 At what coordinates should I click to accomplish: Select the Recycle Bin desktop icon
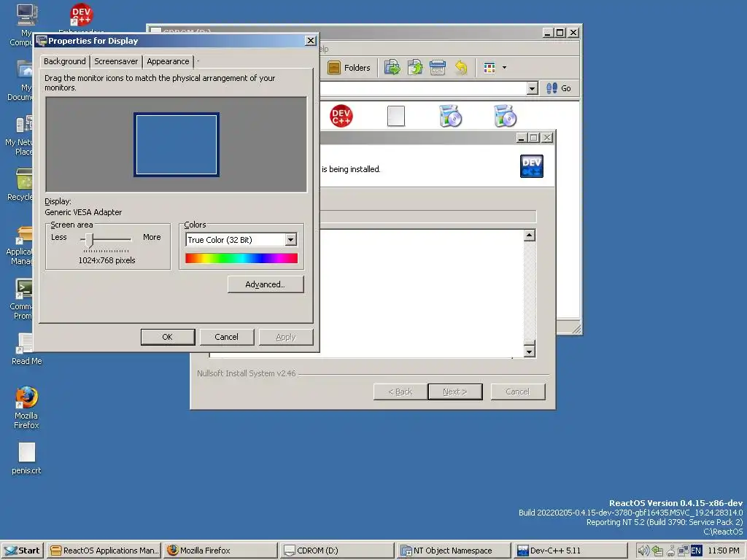[22, 184]
